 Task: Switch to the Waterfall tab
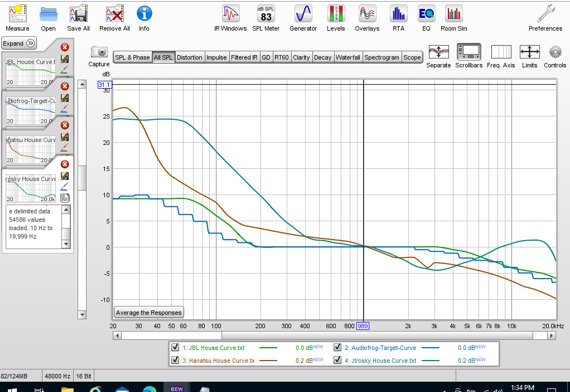(348, 57)
